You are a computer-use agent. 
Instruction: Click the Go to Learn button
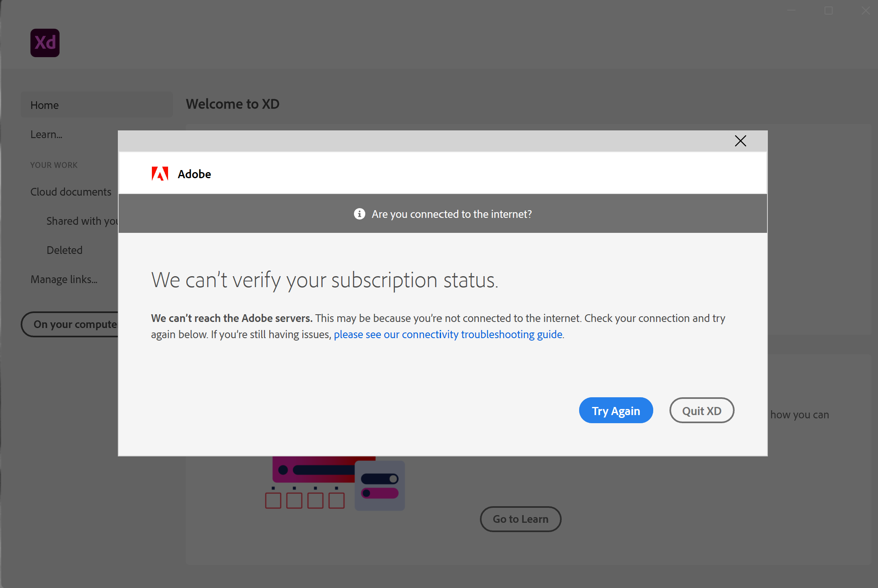pyautogui.click(x=520, y=518)
